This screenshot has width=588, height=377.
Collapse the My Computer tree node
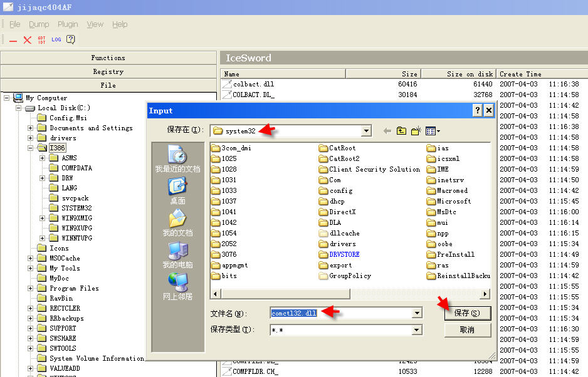click(x=6, y=98)
